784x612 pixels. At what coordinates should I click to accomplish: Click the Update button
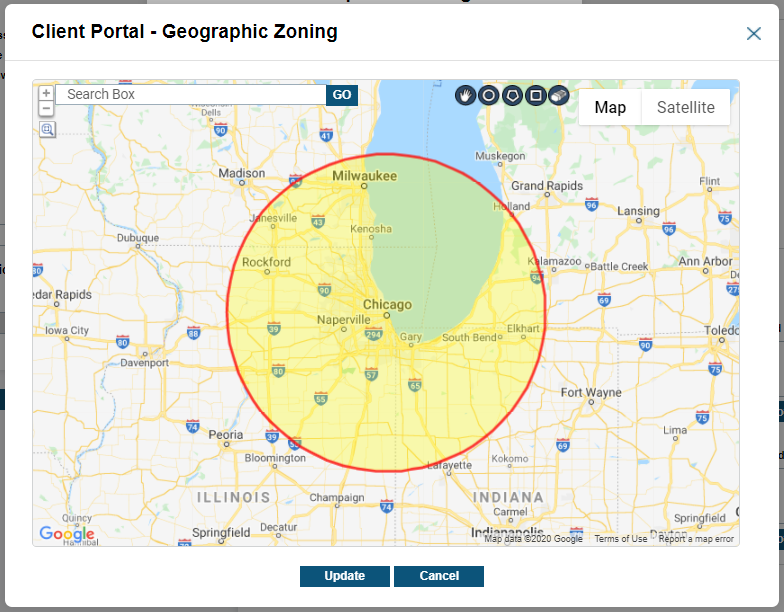pos(344,576)
